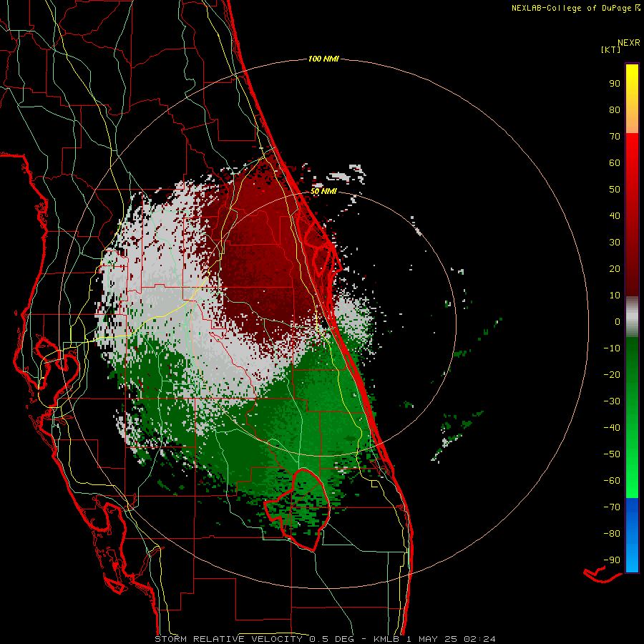This screenshot has width=644, height=644.
Task: Click the yellow-orange top segment of color bar
Action: coord(632,99)
